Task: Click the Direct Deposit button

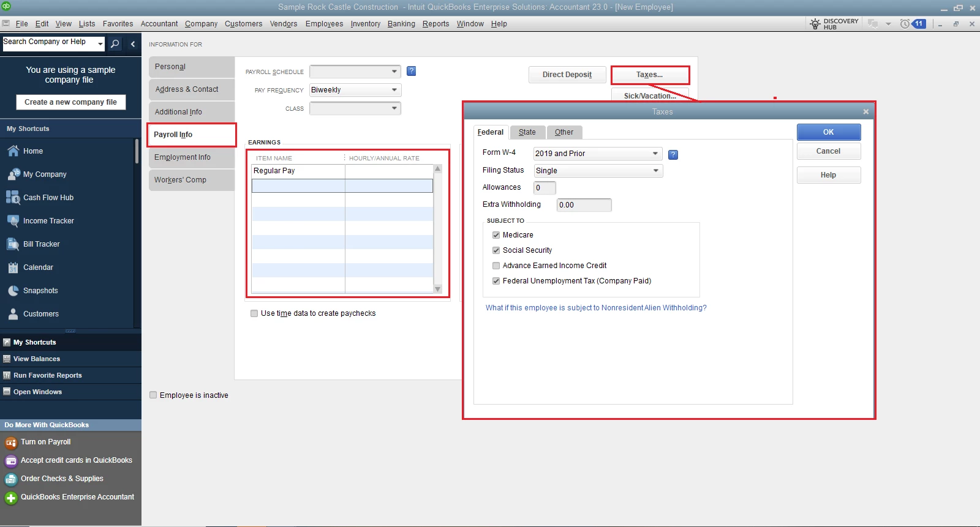Action: pyautogui.click(x=567, y=75)
